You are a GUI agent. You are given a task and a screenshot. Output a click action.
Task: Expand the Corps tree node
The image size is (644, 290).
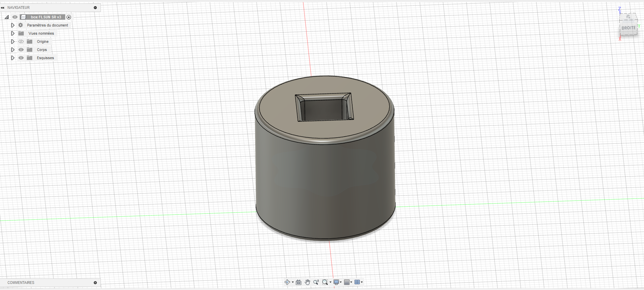click(13, 50)
